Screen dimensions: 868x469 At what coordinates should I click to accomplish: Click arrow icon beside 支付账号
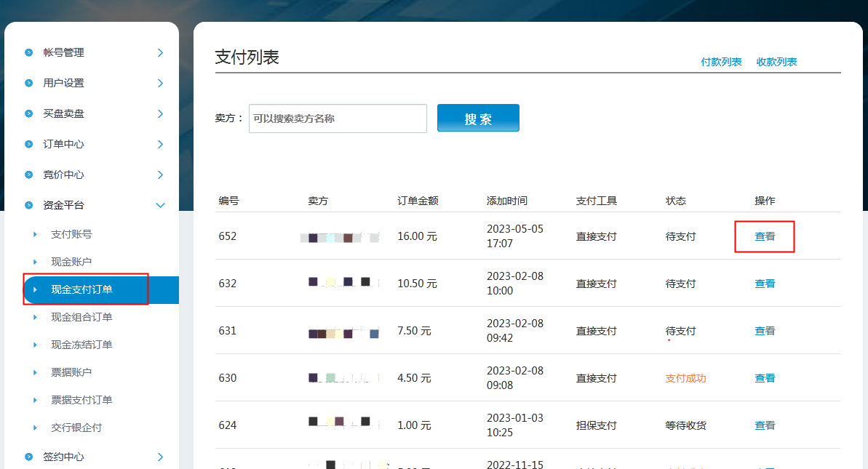(35, 234)
